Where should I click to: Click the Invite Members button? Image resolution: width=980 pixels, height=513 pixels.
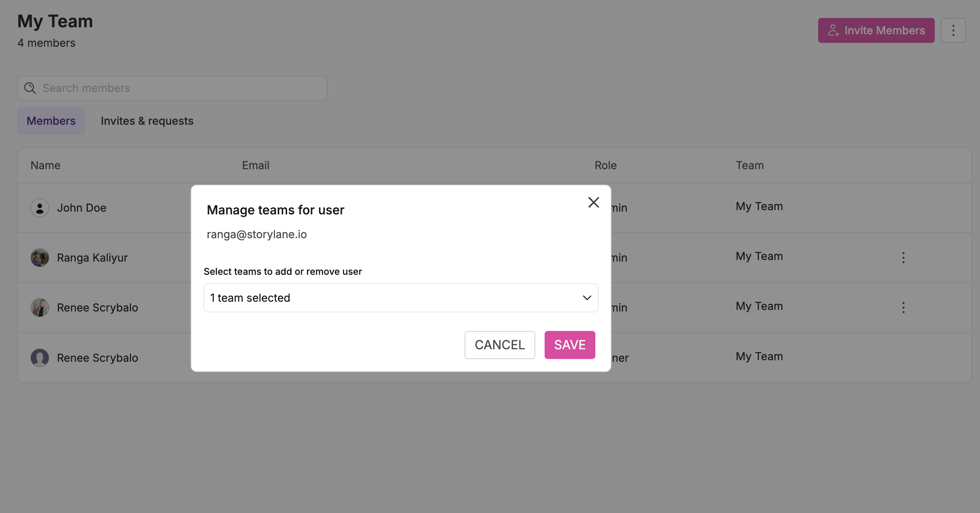876,30
